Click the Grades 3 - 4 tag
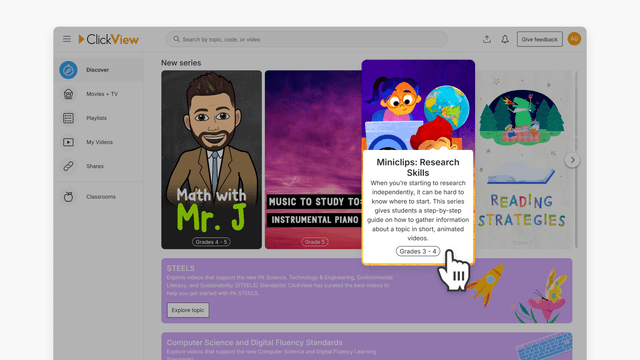The image size is (640, 360). tap(418, 251)
